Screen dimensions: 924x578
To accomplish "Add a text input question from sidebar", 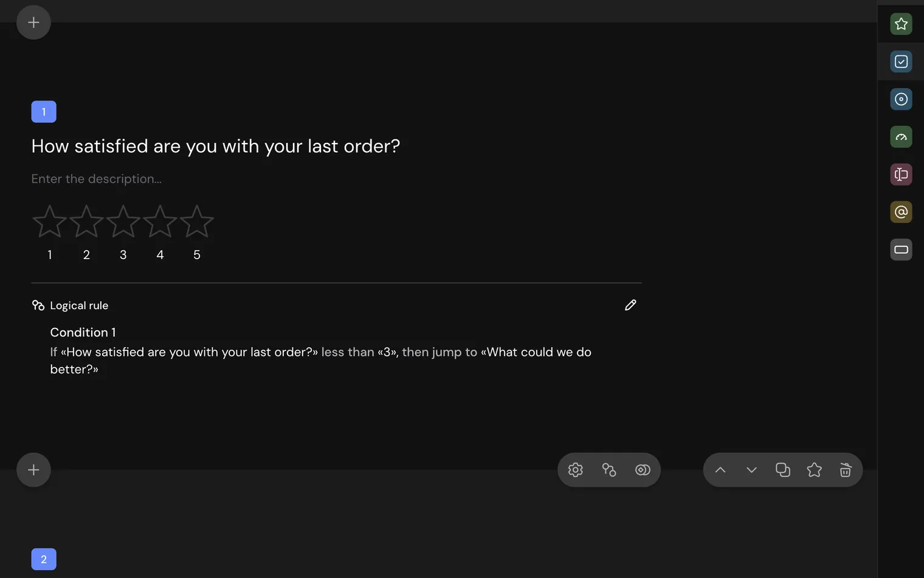I will tap(901, 175).
